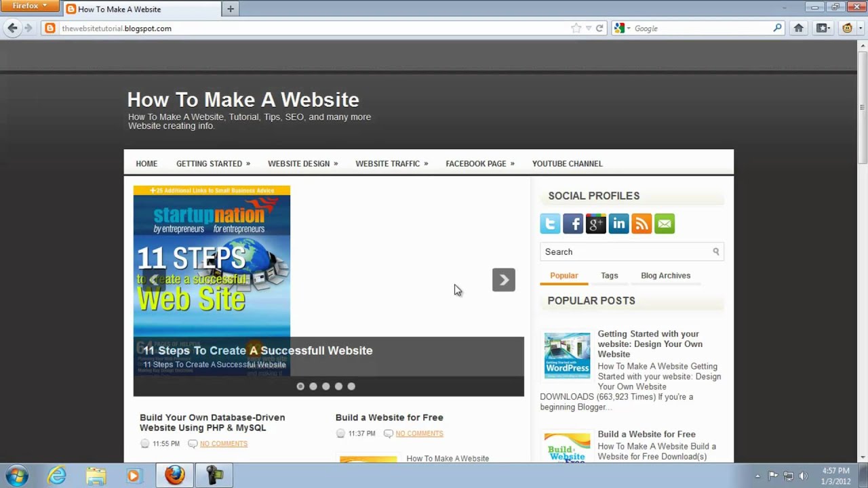Switch to the Tags tab
868x488 pixels.
pyautogui.click(x=609, y=276)
